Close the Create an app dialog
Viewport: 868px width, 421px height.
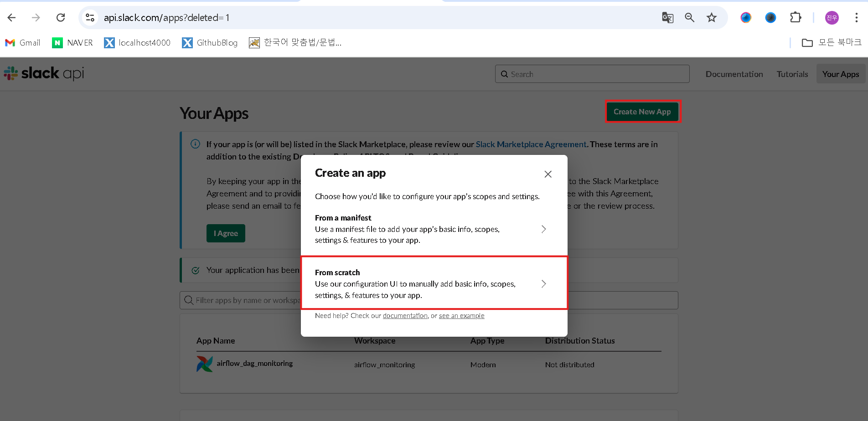(x=548, y=174)
